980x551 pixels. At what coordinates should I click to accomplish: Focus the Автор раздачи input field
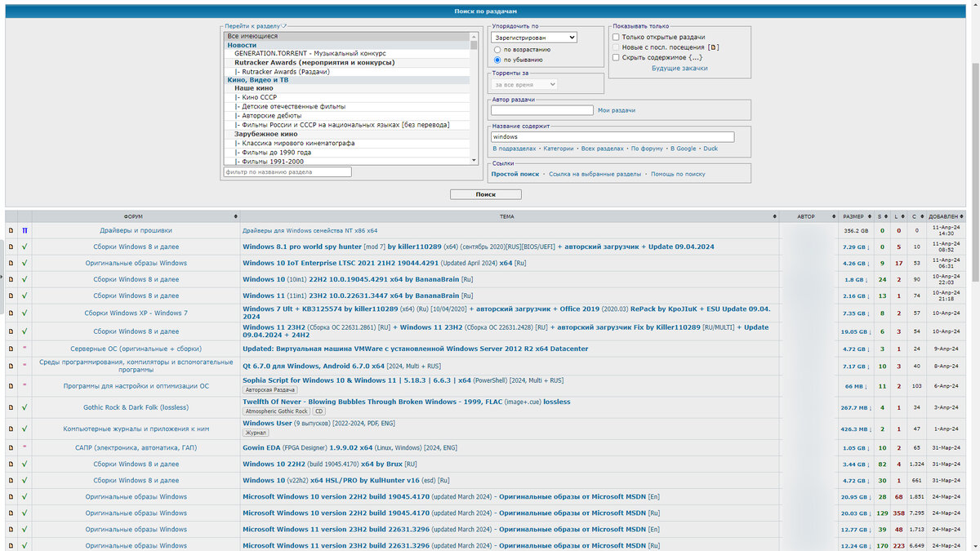542,110
